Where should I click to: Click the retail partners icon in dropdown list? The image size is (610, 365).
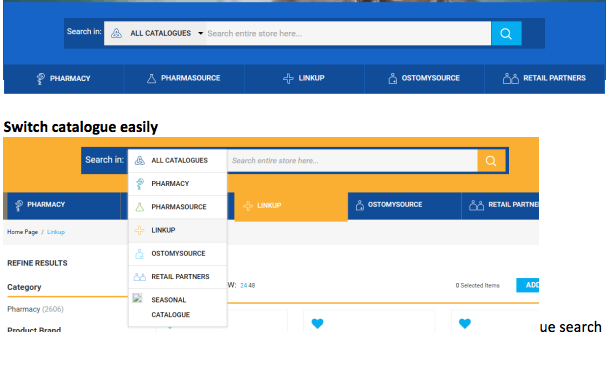(x=140, y=277)
